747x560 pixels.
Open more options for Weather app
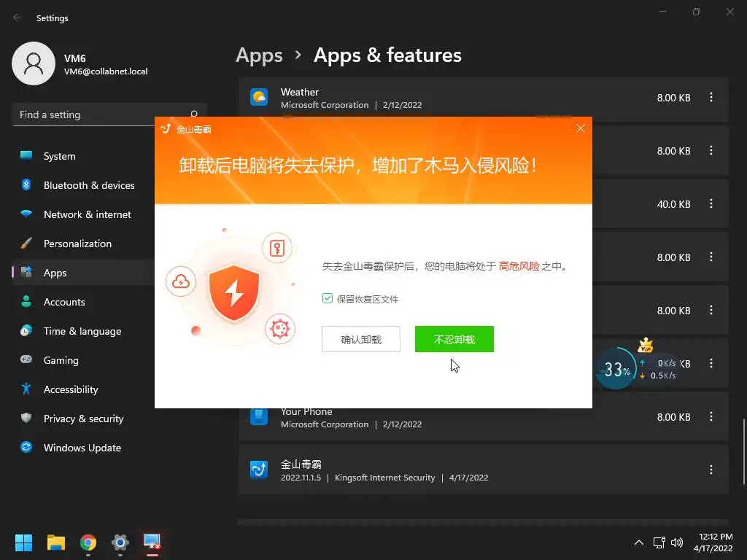[711, 97]
